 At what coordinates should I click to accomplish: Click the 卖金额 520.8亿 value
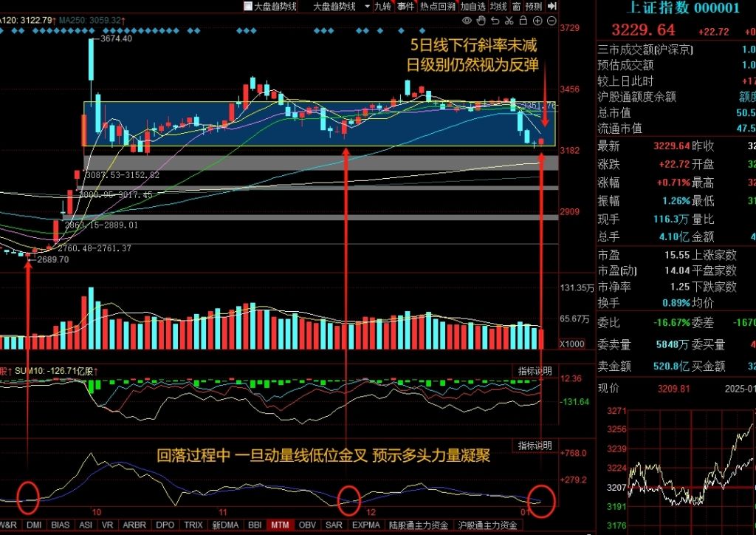672,367
